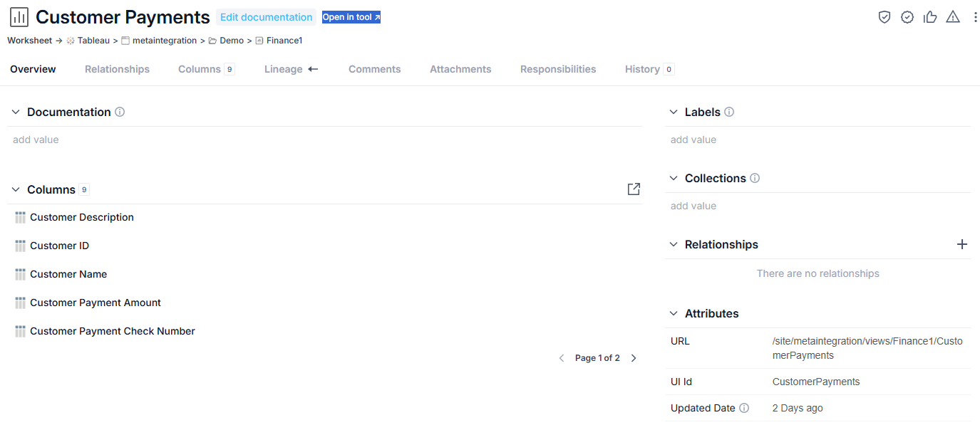Open the Relationships tab
The width and height of the screenshot is (980, 425).
[117, 69]
